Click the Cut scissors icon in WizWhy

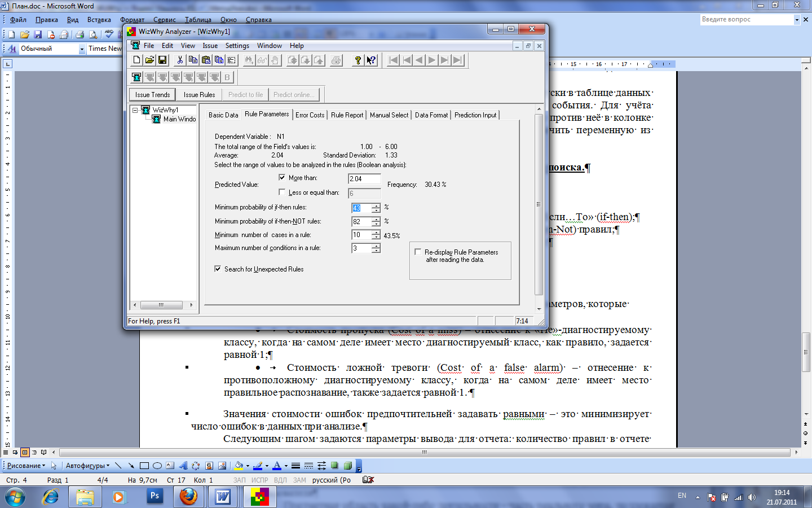coord(180,60)
